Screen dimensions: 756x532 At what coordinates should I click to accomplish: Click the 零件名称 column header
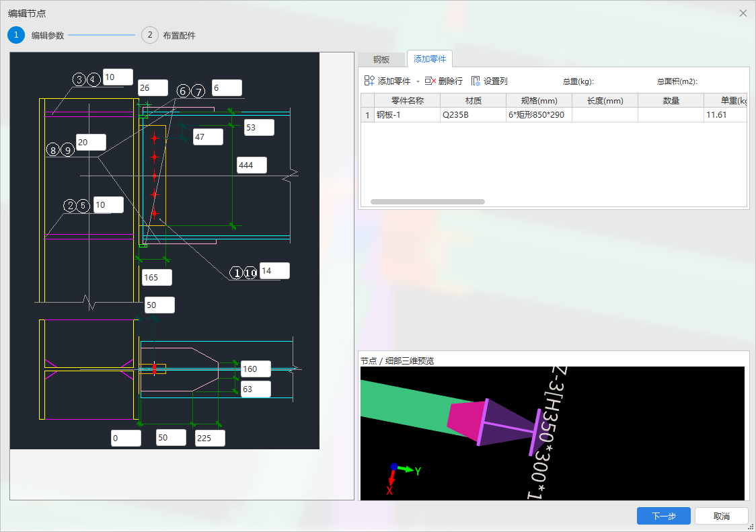(x=408, y=100)
